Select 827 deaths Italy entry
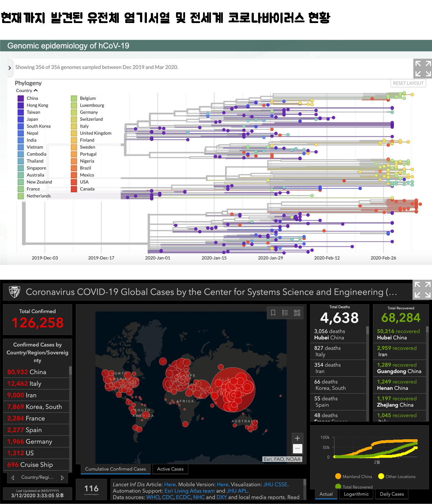Image resolution: width=432 pixels, height=504 pixels. pos(338,351)
